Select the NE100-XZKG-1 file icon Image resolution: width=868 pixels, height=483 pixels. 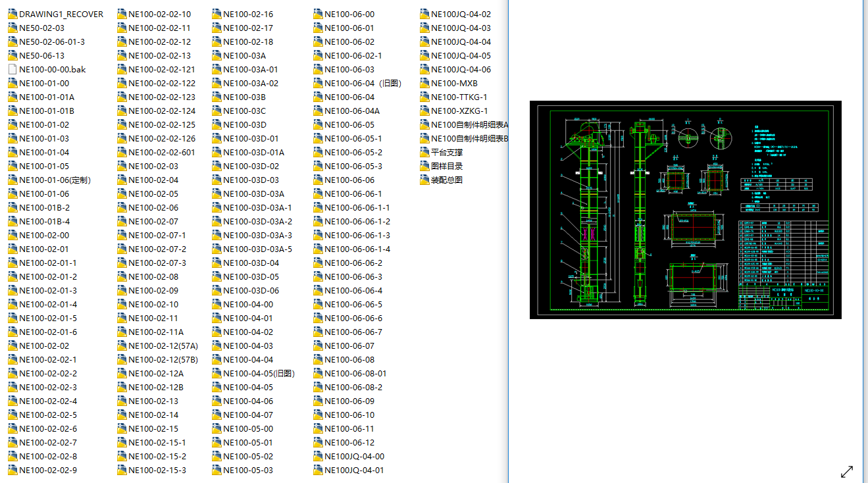[x=424, y=111]
